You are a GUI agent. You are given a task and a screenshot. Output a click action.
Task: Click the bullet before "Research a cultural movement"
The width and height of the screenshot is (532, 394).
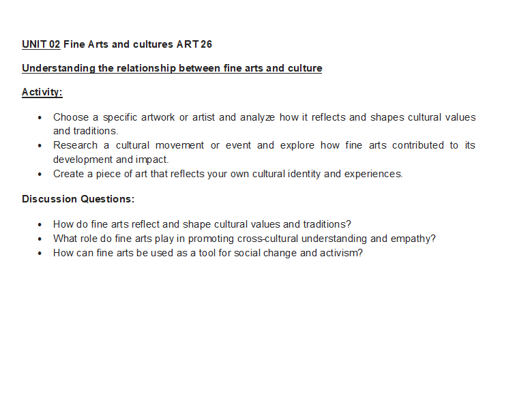coord(40,146)
